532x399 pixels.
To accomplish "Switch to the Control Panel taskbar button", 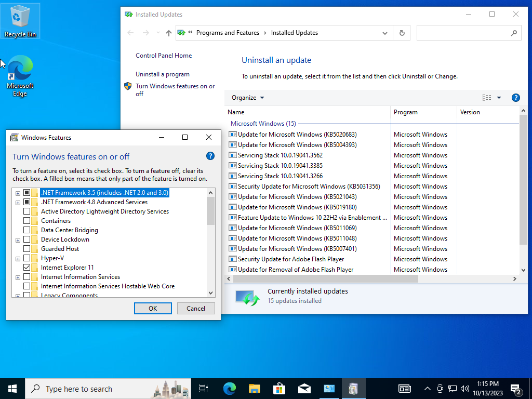I will (329, 389).
